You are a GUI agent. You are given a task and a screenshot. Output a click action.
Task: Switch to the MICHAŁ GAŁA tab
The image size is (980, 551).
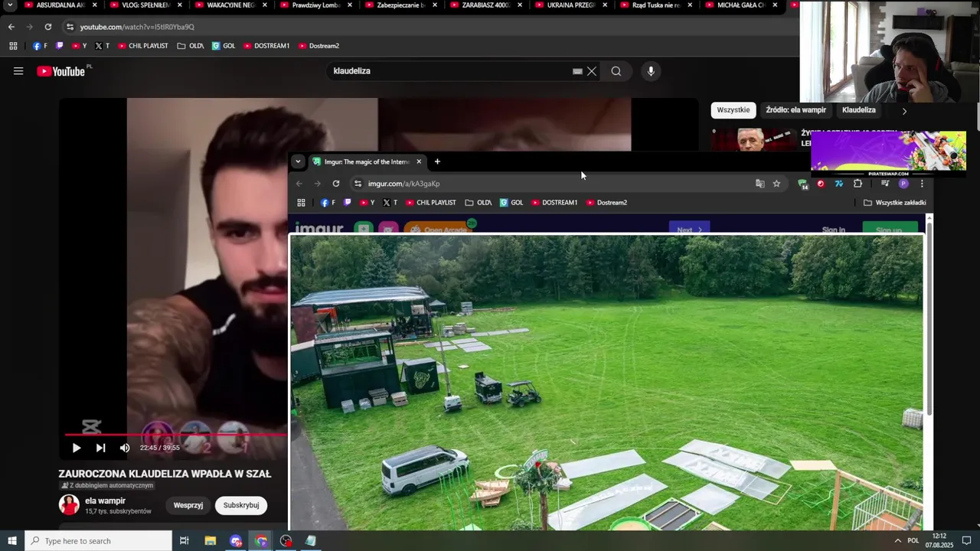[x=740, y=5]
